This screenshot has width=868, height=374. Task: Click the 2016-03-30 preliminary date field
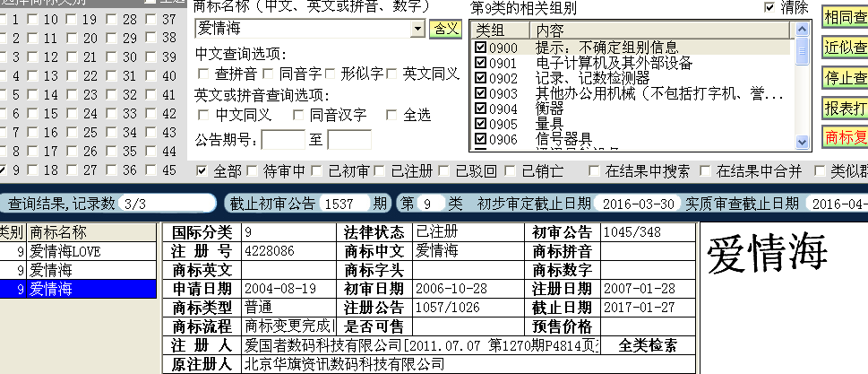tap(637, 204)
